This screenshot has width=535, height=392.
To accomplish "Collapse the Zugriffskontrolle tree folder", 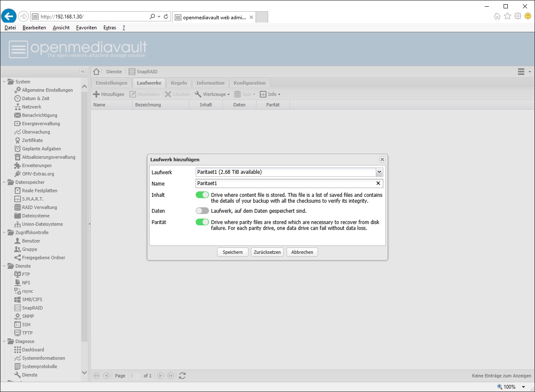I will [5, 232].
